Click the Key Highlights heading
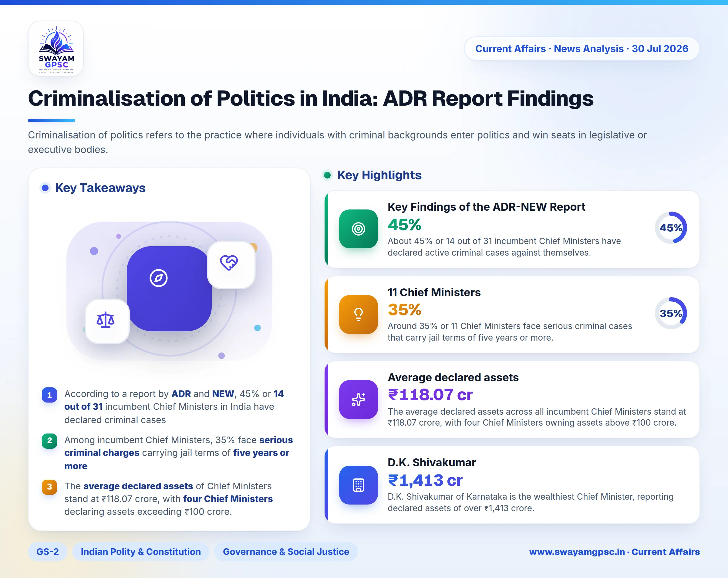 tap(379, 175)
